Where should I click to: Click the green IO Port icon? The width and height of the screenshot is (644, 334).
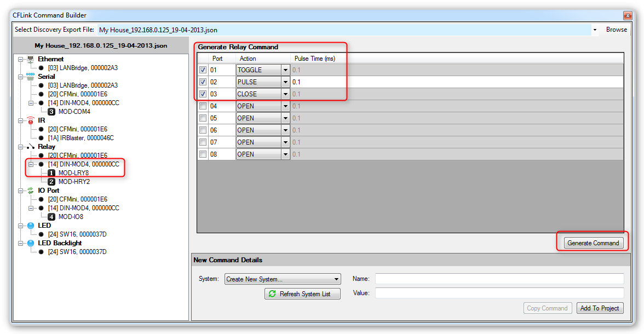click(31, 191)
